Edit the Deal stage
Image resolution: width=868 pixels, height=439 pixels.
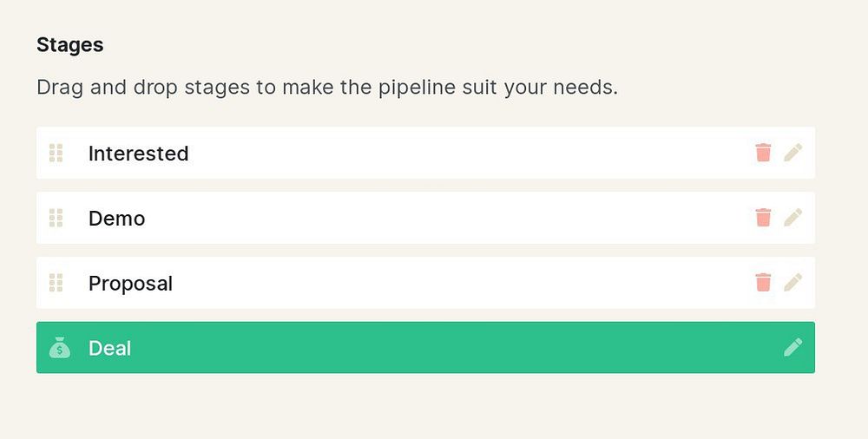(x=792, y=348)
